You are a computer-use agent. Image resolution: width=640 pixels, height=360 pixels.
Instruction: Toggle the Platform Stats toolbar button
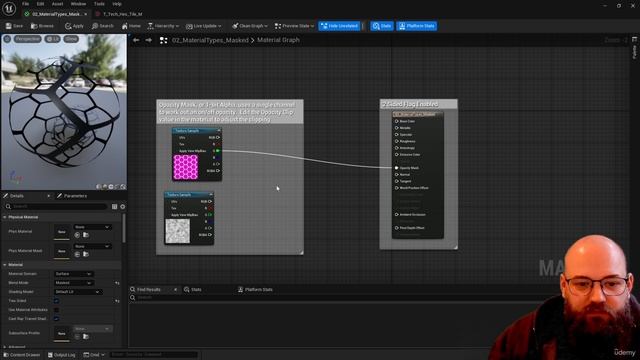416,26
